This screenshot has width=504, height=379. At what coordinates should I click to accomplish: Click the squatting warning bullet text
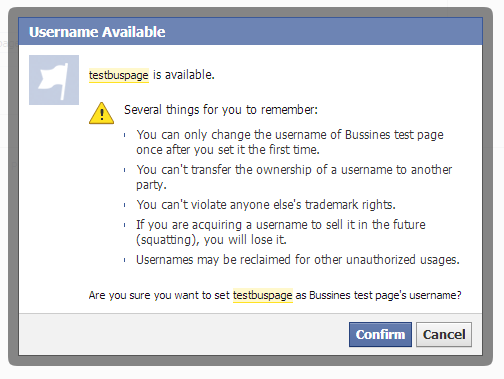click(281, 232)
